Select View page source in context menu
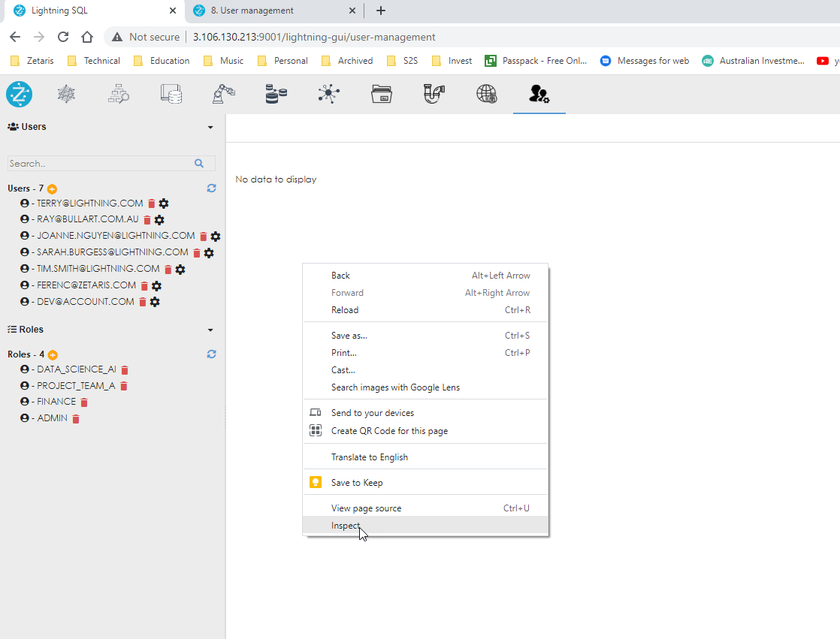The width and height of the screenshot is (840, 639). 425,508
